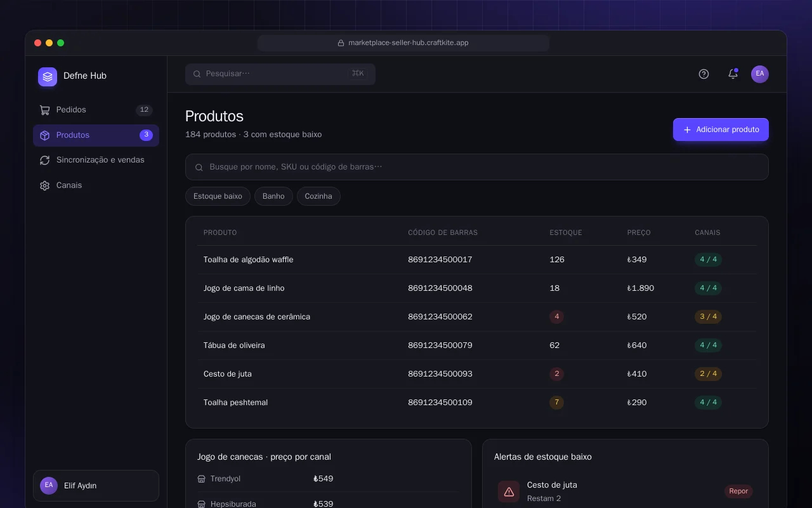Open Tábua de oliveira row
This screenshot has height=508, width=812.
click(477, 345)
